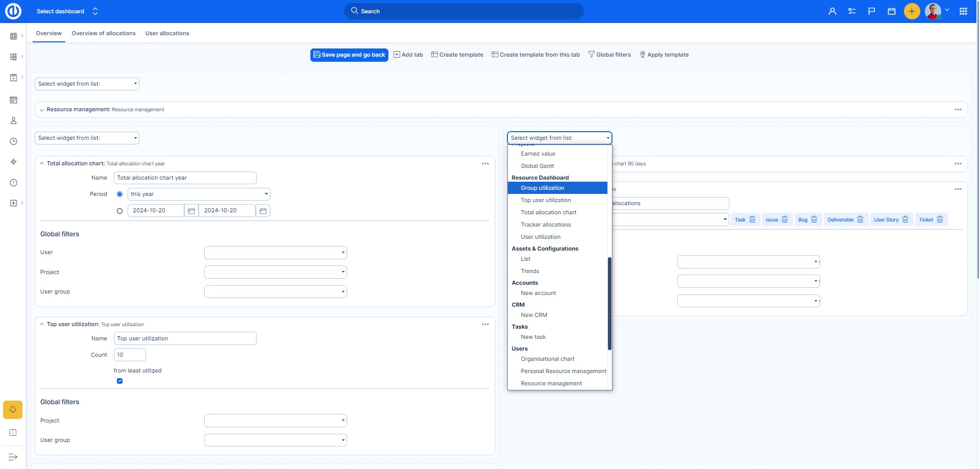The image size is (980, 469).
Task: Uncheck the 'from least utilized' checkbox
Action: [x=120, y=381]
